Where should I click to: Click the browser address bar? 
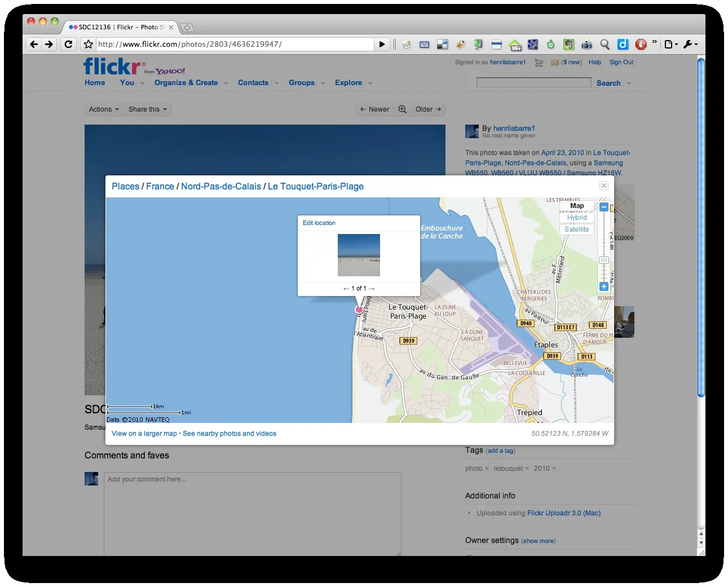[x=235, y=44]
